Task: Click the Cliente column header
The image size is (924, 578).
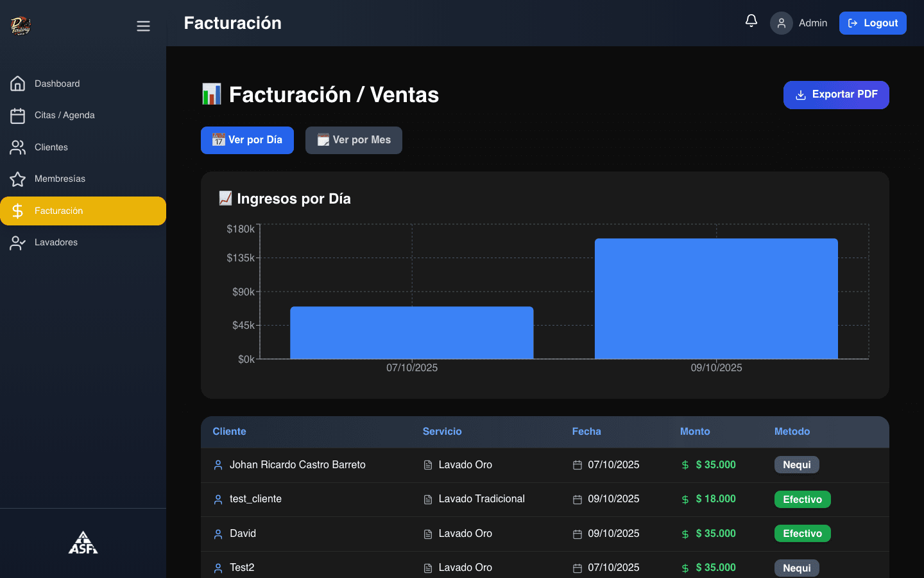Action: coord(229,432)
